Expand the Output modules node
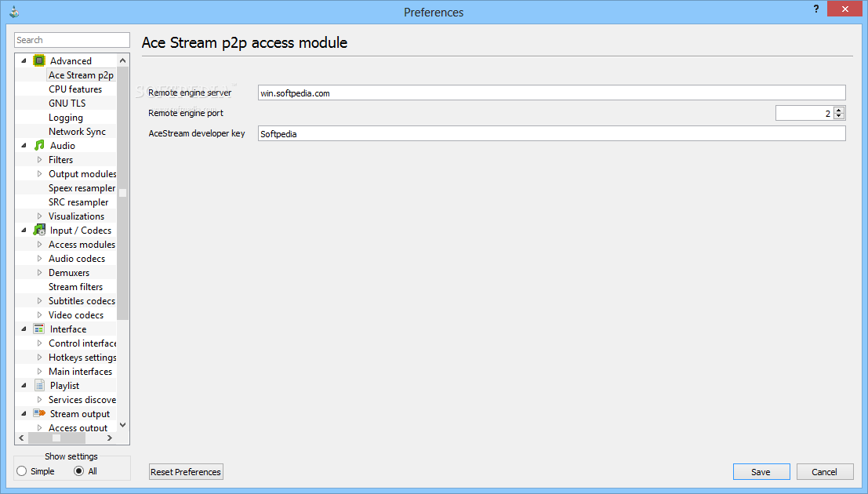Screen dimensions: 868x494 tap(39, 174)
